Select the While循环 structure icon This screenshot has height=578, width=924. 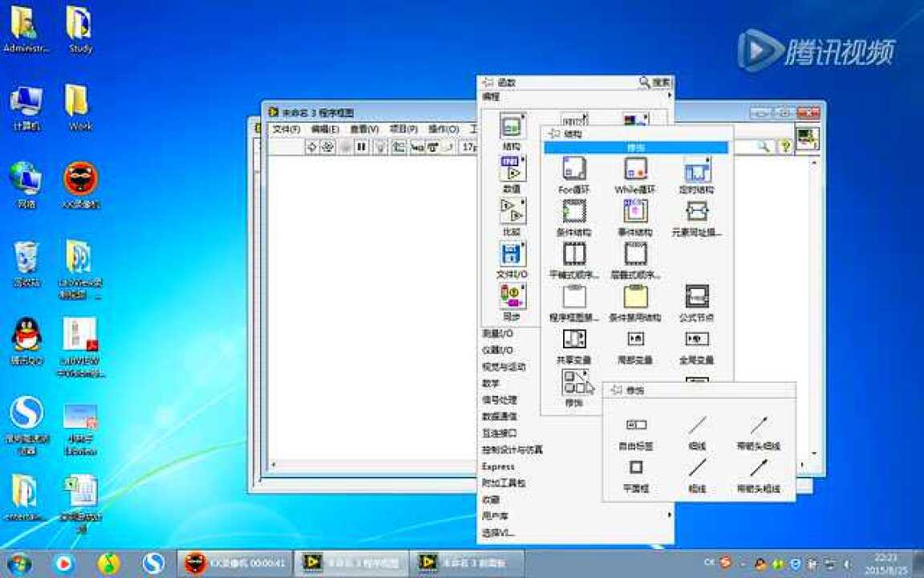(x=634, y=170)
